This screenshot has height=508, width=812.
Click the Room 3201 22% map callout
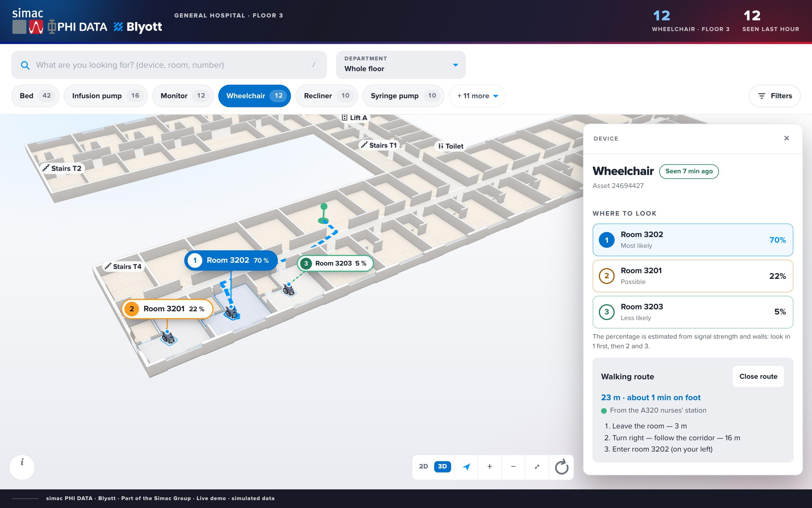coord(167,309)
